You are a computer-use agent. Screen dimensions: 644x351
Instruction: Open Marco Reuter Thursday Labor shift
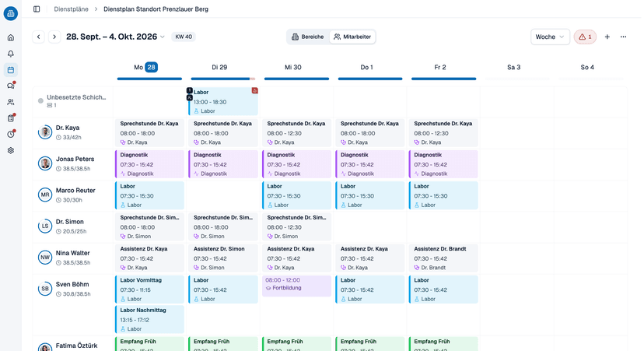click(370, 195)
